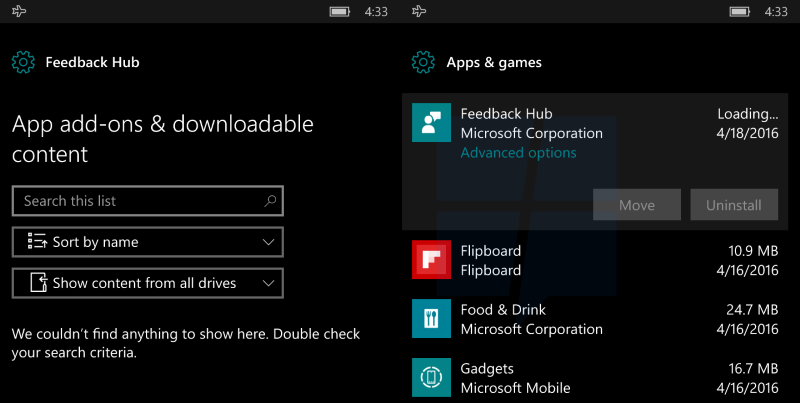Screen dimensions: 800x403
Task: Expand the Sort by name dropdown
Action: point(148,242)
